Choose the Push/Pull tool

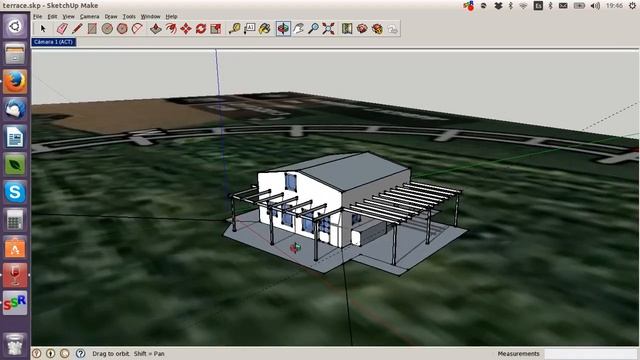pyautogui.click(x=156, y=29)
